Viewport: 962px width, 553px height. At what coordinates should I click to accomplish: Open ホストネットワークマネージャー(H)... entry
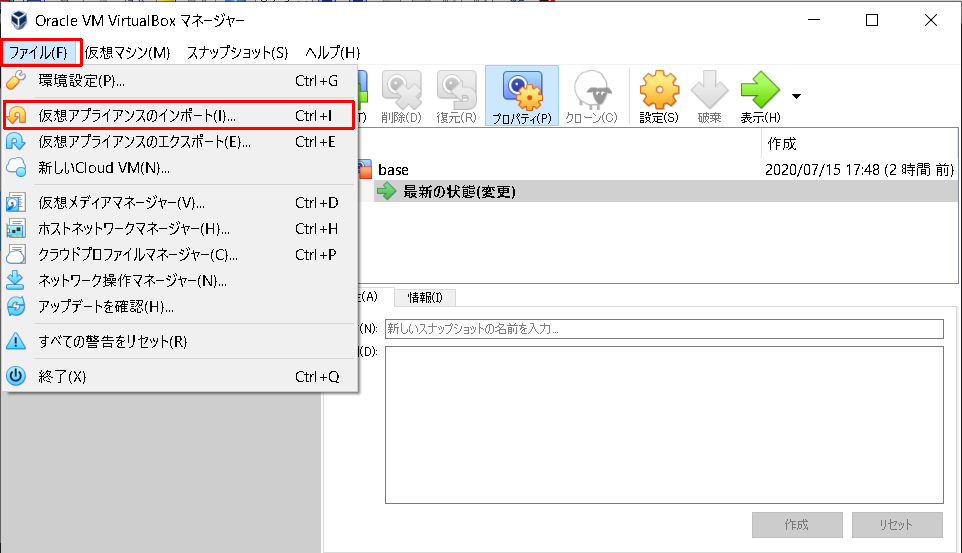(x=180, y=228)
